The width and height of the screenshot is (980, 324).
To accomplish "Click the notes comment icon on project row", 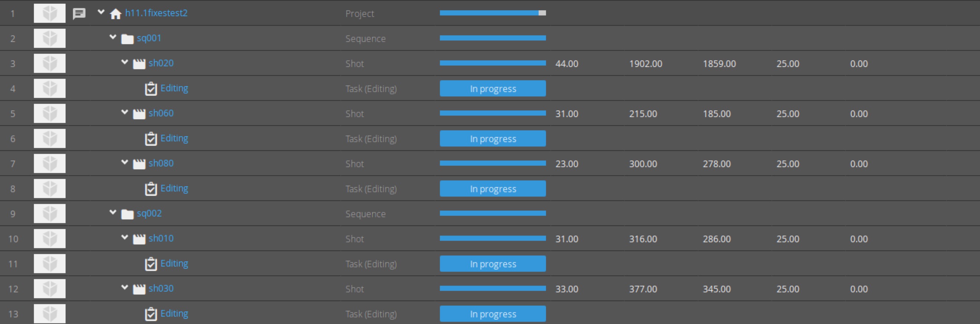I will tap(79, 14).
